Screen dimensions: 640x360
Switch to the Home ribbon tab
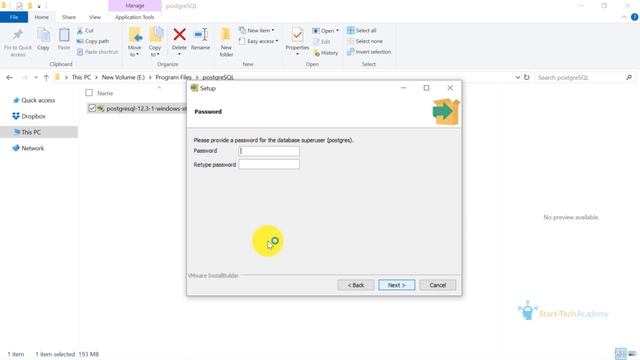pyautogui.click(x=42, y=17)
